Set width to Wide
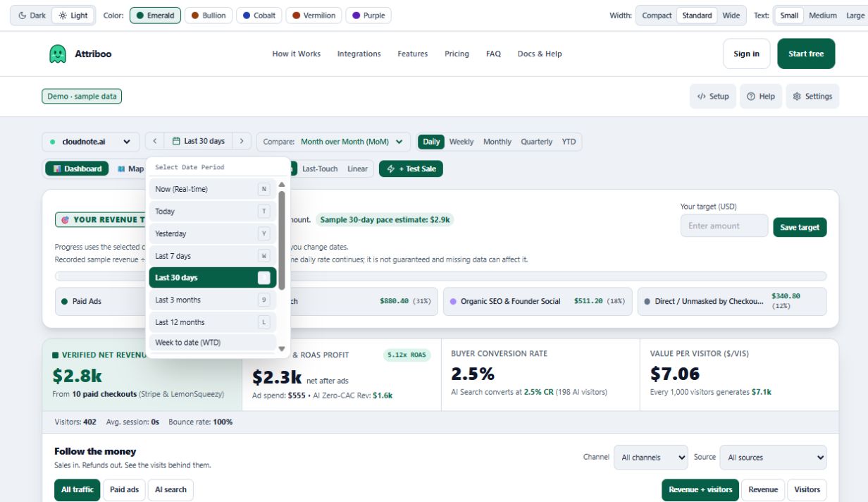 tap(731, 16)
